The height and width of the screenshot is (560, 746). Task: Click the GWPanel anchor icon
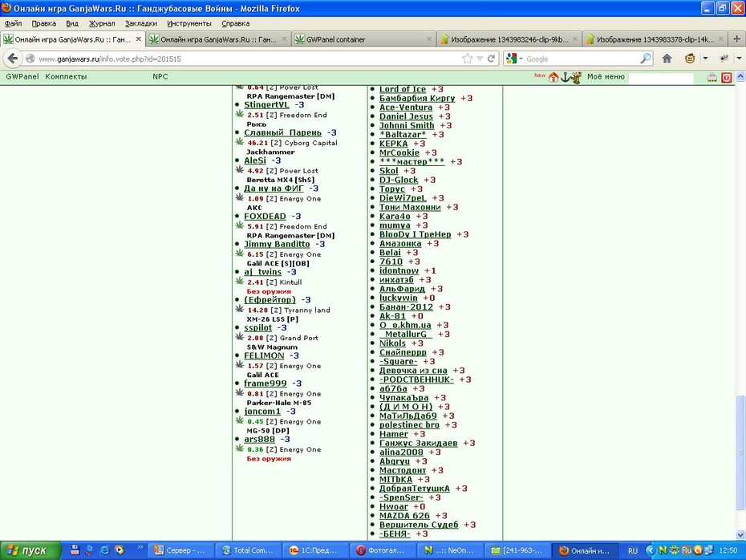(x=565, y=77)
